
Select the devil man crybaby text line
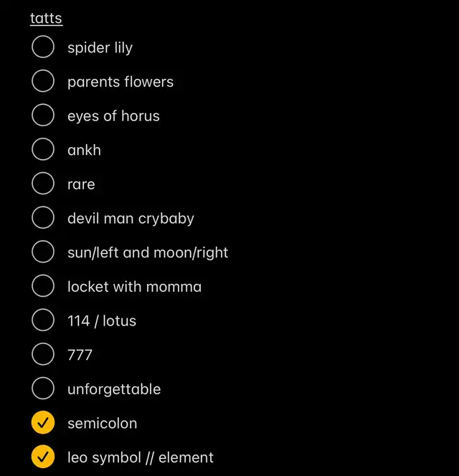(131, 219)
